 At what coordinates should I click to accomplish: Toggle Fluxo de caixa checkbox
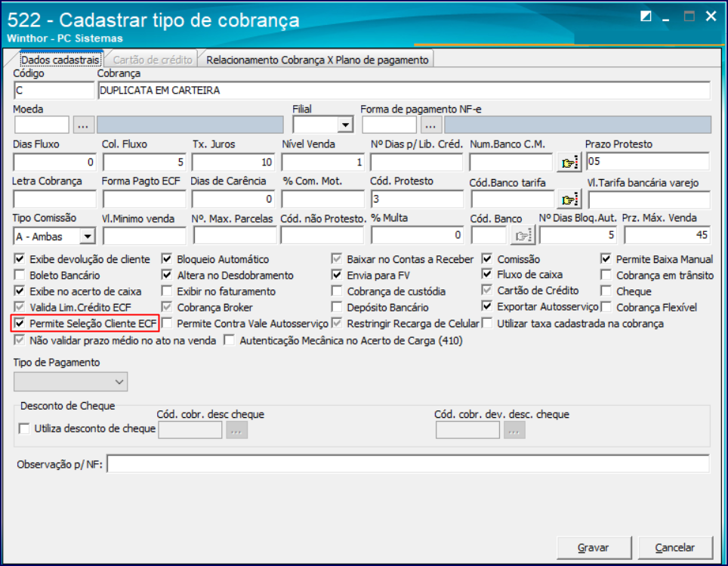[487, 274]
